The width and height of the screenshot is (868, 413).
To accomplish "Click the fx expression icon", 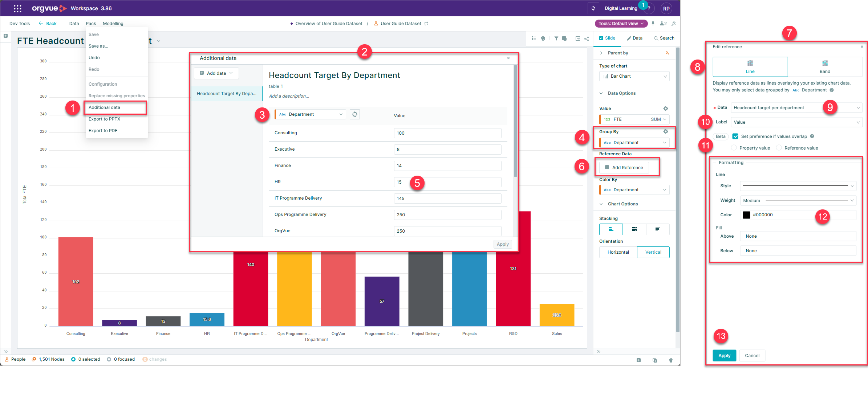I will pos(674,24).
